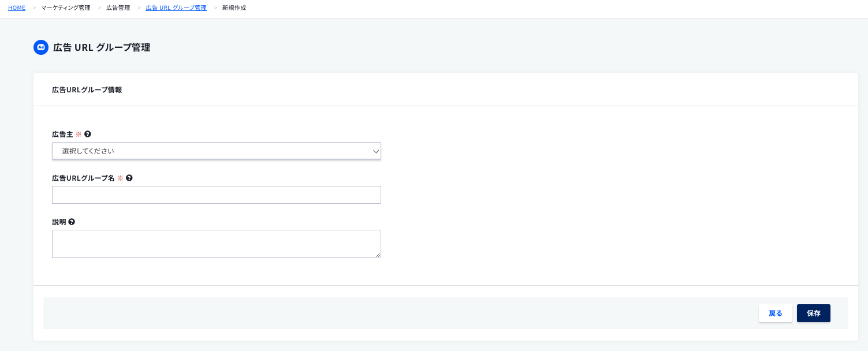The width and height of the screenshot is (868, 351).
Task: Focus the 広告URLグループ名 text field
Action: [217, 195]
